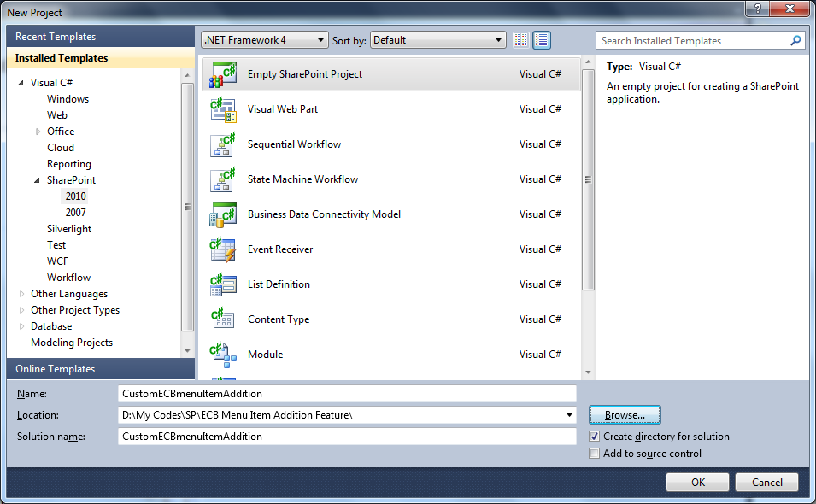Choose the Visual Web Part template icon
The width and height of the screenshot is (816, 504).
click(223, 109)
